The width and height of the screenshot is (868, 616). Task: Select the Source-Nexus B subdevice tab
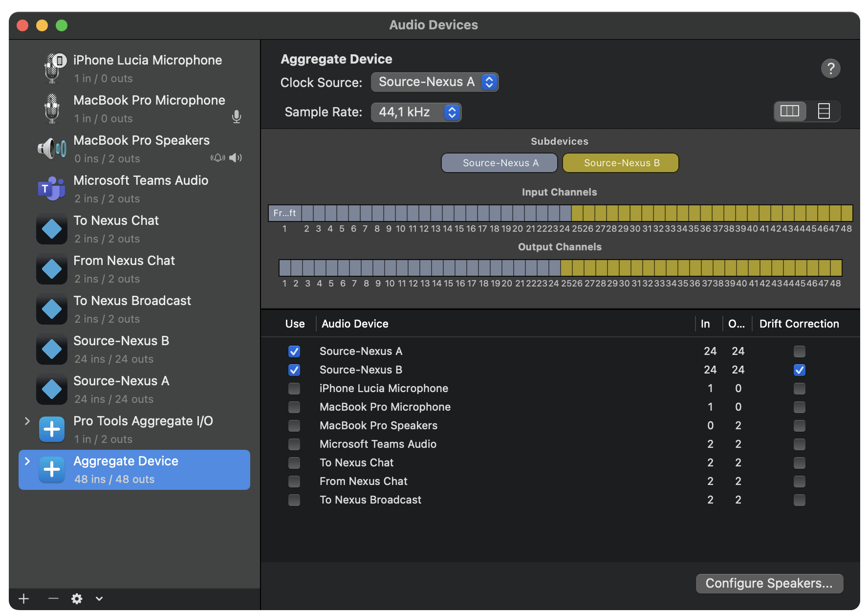click(620, 163)
